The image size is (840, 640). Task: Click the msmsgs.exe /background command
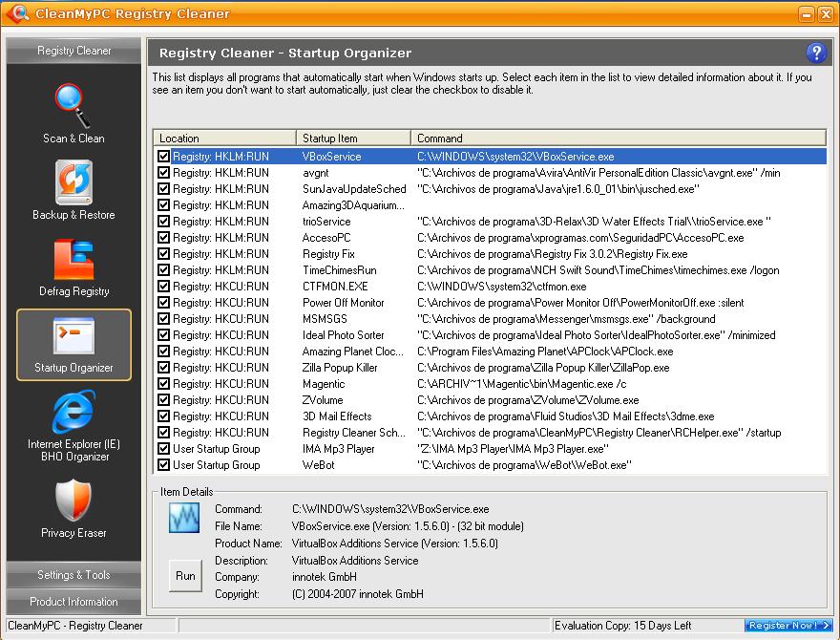pyautogui.click(x=566, y=319)
